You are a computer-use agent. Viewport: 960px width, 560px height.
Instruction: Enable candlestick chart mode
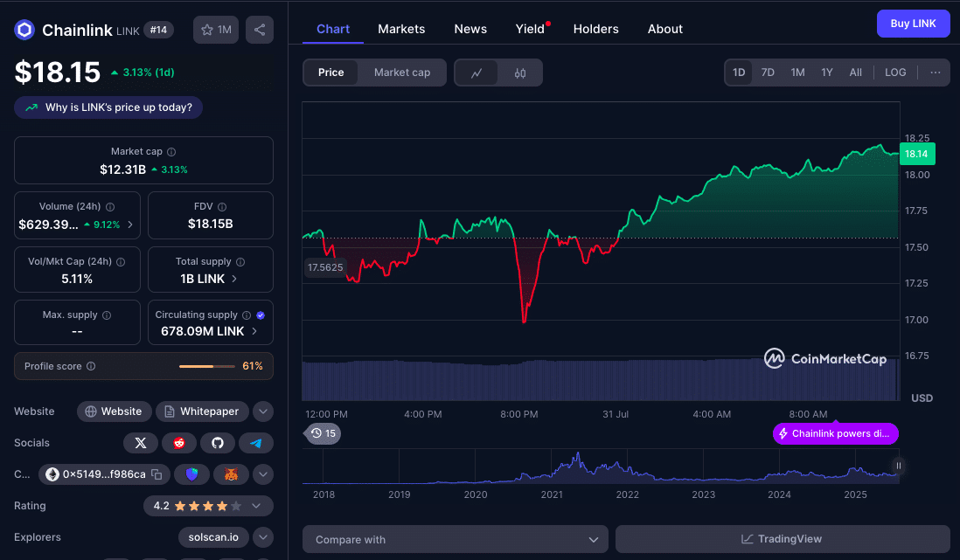tap(518, 73)
